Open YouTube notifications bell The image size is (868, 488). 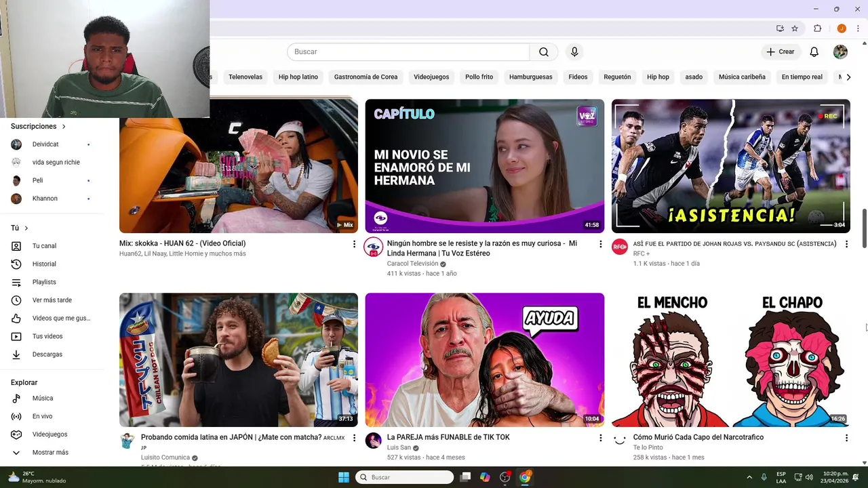814,52
